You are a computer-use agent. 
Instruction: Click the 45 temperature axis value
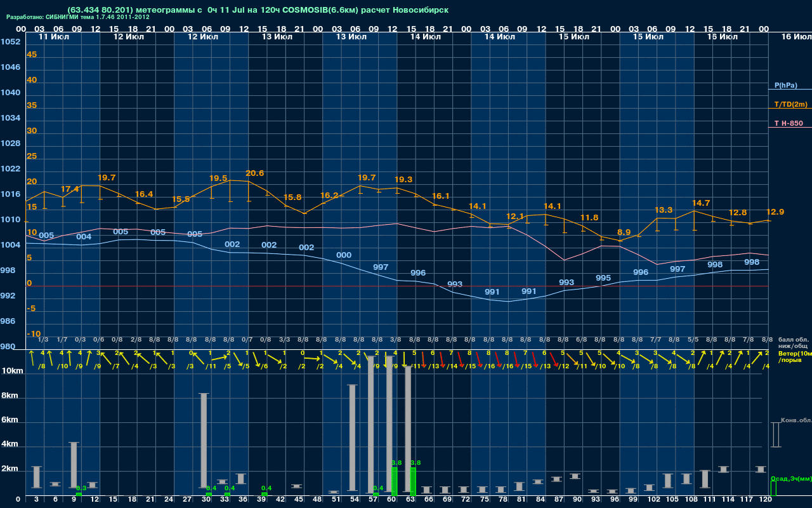click(x=32, y=55)
